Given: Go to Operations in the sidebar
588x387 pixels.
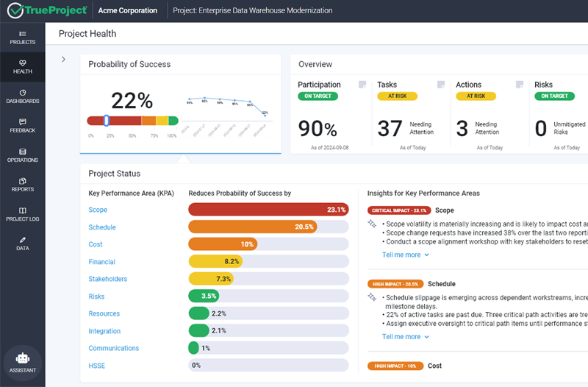Looking at the screenshot, I should pyautogui.click(x=23, y=155).
